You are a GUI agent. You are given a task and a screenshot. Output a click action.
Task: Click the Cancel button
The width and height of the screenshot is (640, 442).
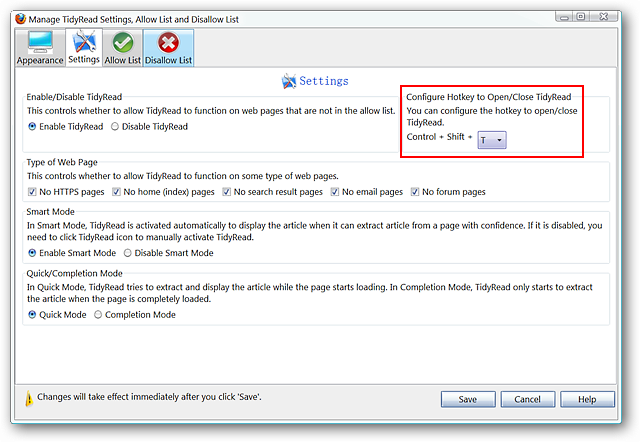[x=527, y=399]
